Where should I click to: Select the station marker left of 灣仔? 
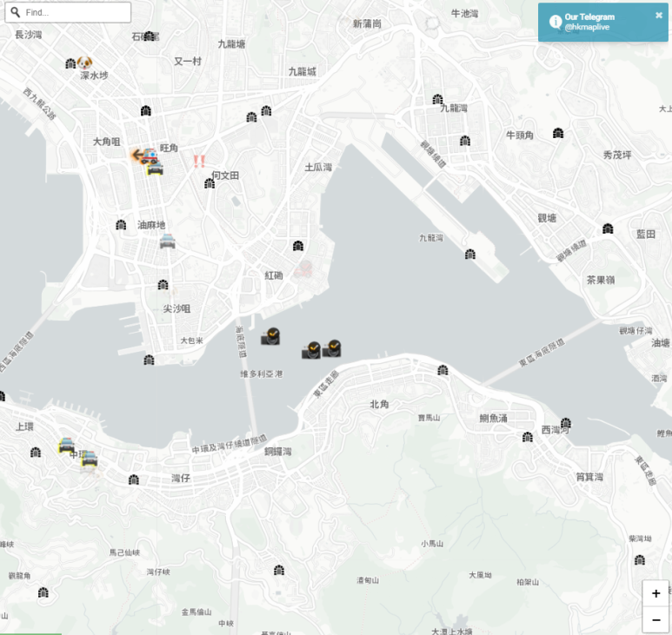coord(134,480)
